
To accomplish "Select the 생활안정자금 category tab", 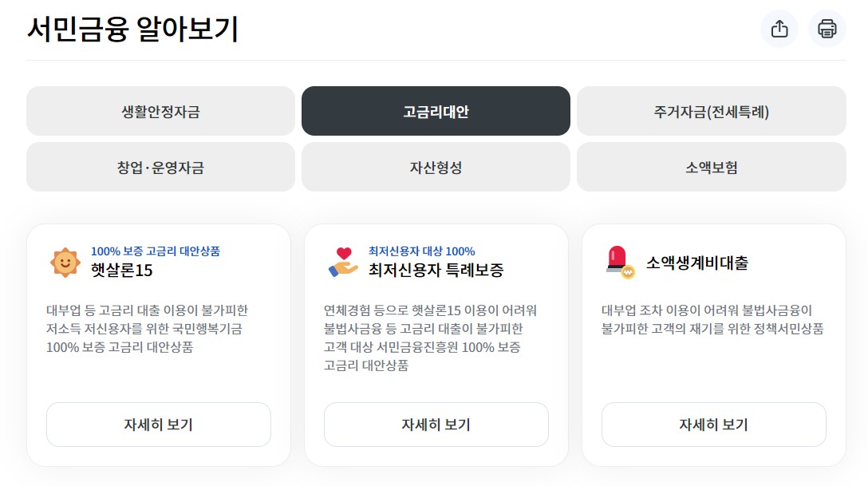I will pyautogui.click(x=160, y=111).
